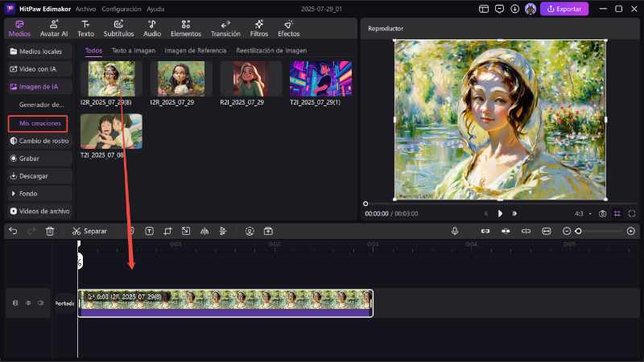
Task: Play the preview video
Action: [500, 213]
